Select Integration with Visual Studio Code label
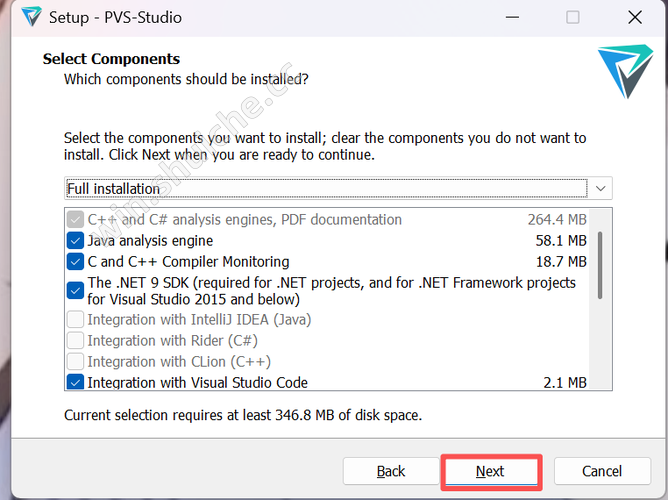The width and height of the screenshot is (668, 500). [x=197, y=382]
